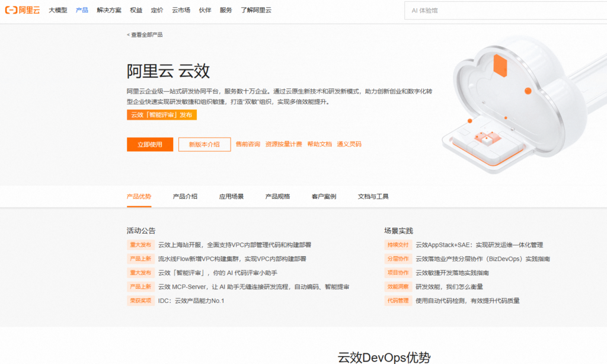Screen dimensions: 607x364
Task: Expand the "云市场" navigation dropdown
Action: (x=181, y=9)
